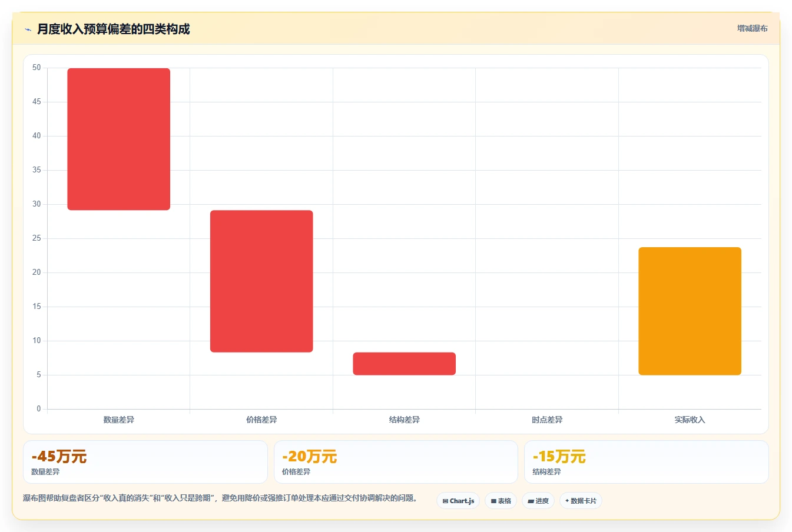Click the 结构差异 x-axis label

click(x=405, y=420)
